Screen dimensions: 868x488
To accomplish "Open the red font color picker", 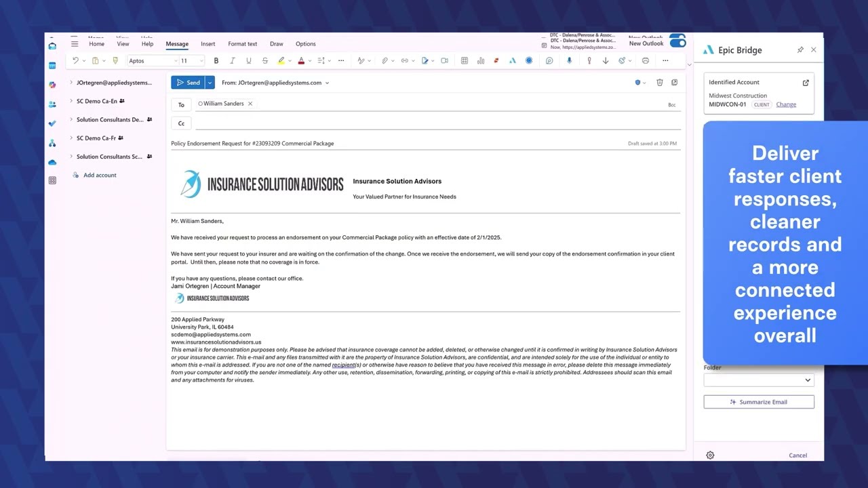I will tap(309, 61).
